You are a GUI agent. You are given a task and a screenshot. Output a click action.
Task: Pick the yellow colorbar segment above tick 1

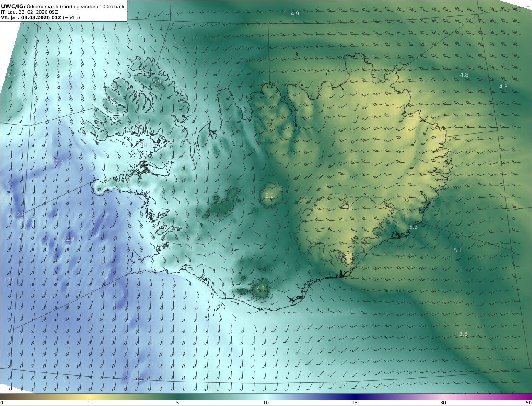click(89, 396)
